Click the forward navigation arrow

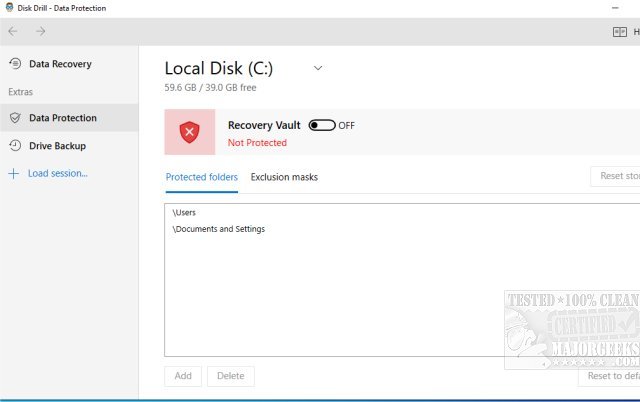(x=40, y=31)
